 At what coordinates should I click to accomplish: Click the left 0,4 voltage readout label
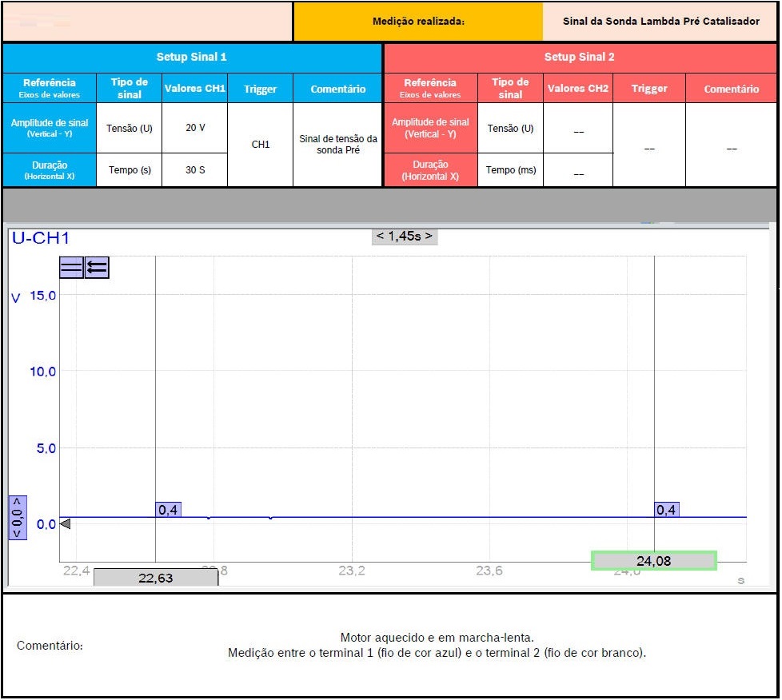pyautogui.click(x=168, y=510)
